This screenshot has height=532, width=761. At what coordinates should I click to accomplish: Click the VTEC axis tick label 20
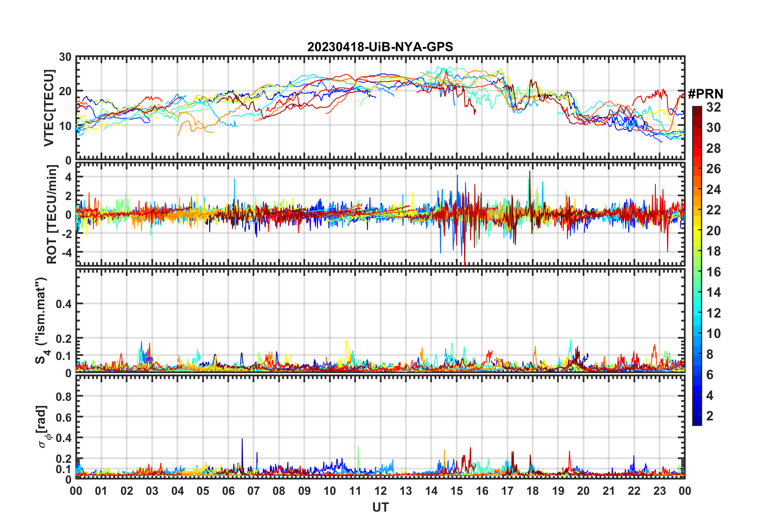(x=65, y=91)
